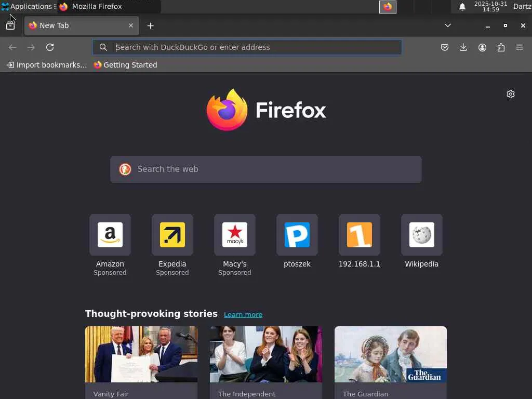Select the New Tab tab
This screenshot has height=399, width=532.
pos(82,25)
